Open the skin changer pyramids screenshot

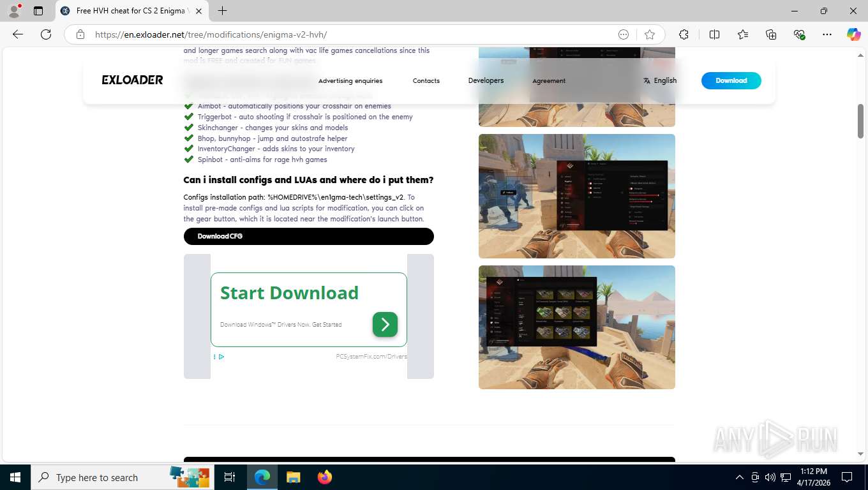pos(576,327)
